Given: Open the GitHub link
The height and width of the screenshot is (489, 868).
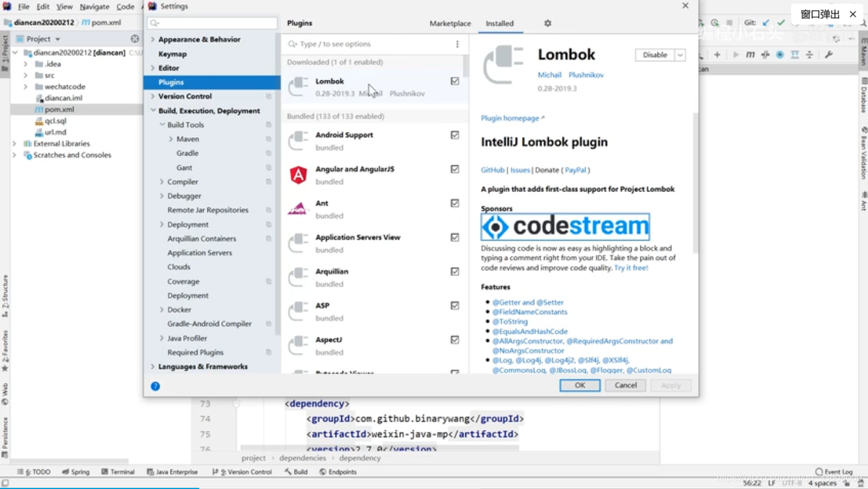Looking at the screenshot, I should 493,170.
